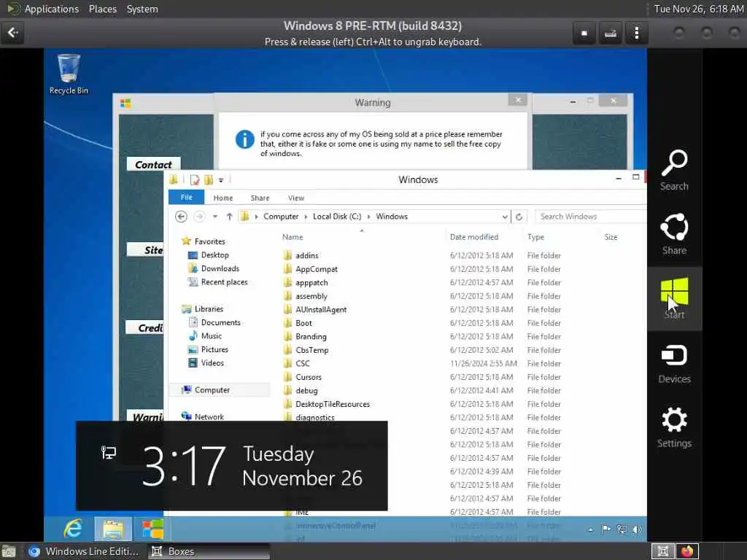The height and width of the screenshot is (560, 747).
Task: Launch Internet Explorer from taskbar
Action: click(73, 529)
